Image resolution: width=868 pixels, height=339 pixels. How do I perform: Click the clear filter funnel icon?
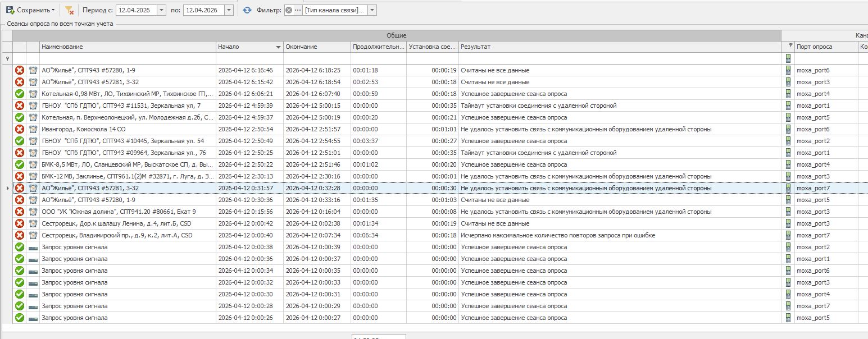(69, 10)
